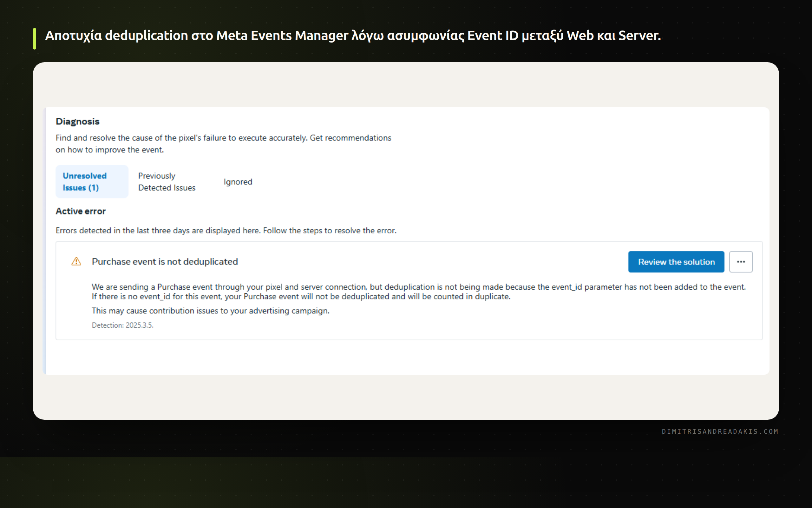Click 'This may cause contribution issues' sentence
812x508 pixels.
[211, 311]
